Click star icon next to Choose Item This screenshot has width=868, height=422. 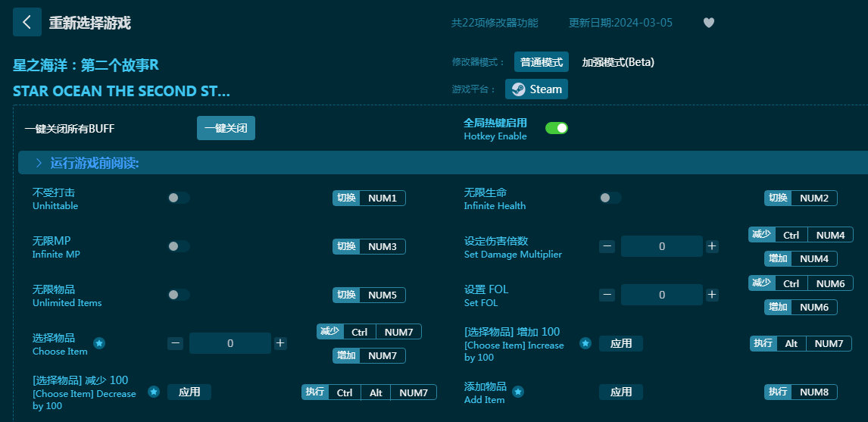(99, 343)
